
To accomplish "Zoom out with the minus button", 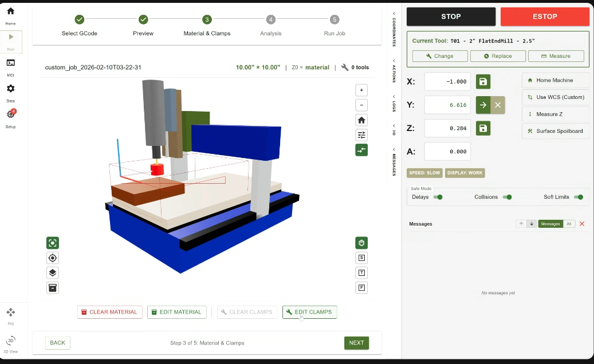I will point(361,105).
